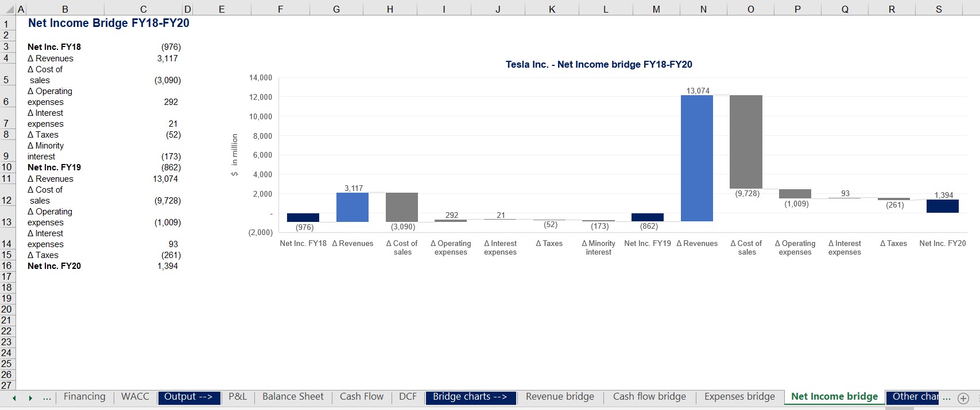This screenshot has width=980, height=410.
Task: Click the horizontal scrollbar thumb at bottom right
Action: click(x=900, y=408)
